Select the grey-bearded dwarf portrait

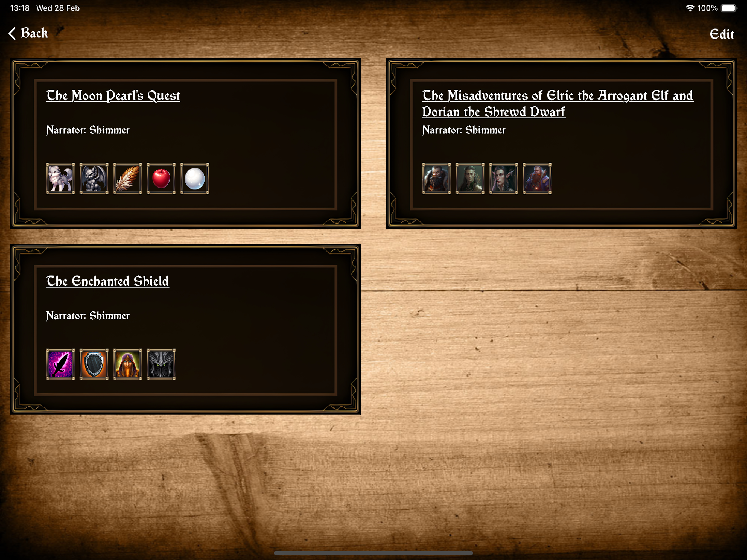[x=436, y=178]
